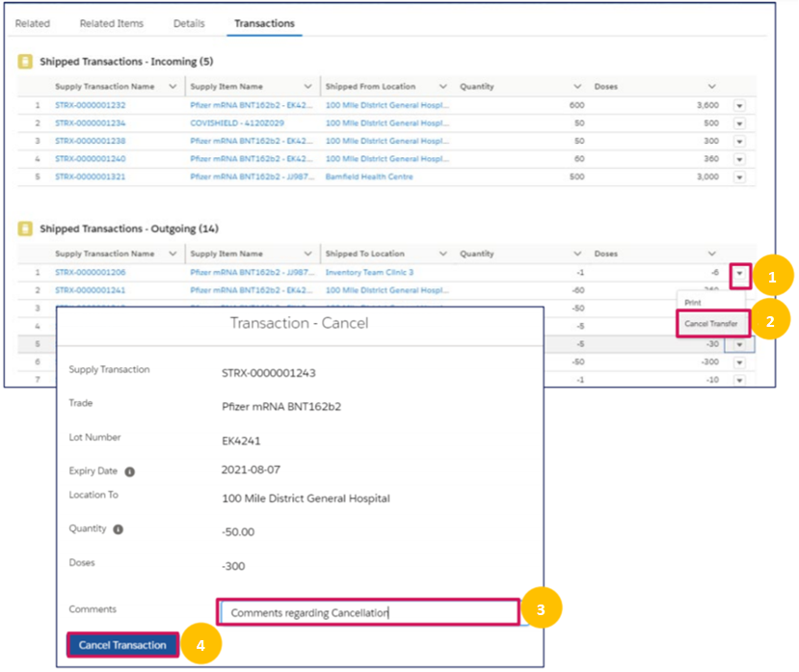This screenshot has height=672, width=799.
Task: Open outgoing transaction STRX-0000001206
Action: tap(91, 272)
